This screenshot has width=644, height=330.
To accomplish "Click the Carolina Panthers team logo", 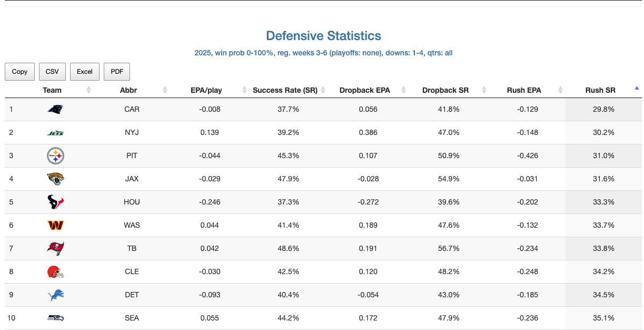I will 55,109.
